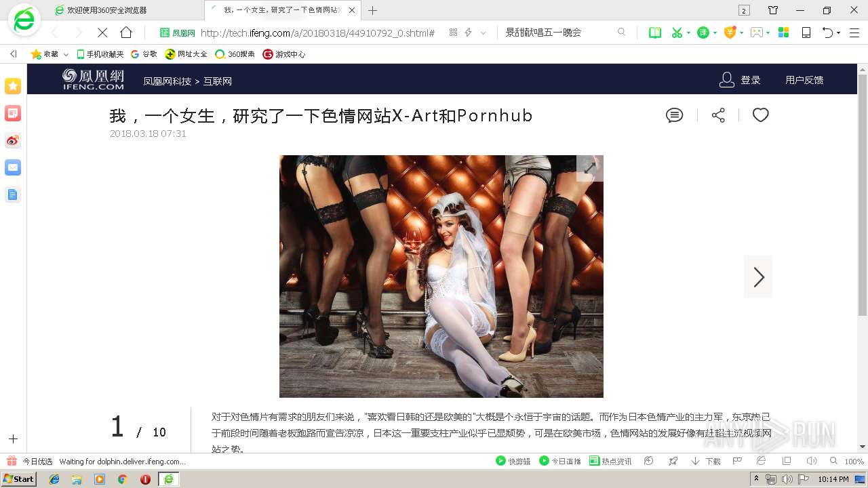The height and width of the screenshot is (488, 868).
Task: Click the lightning speed-mode icon
Action: click(468, 33)
